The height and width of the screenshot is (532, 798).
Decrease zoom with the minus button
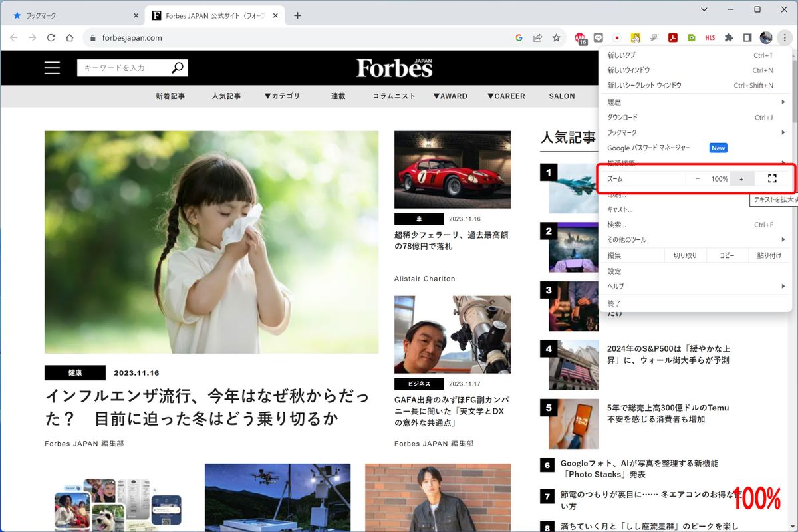click(698, 179)
